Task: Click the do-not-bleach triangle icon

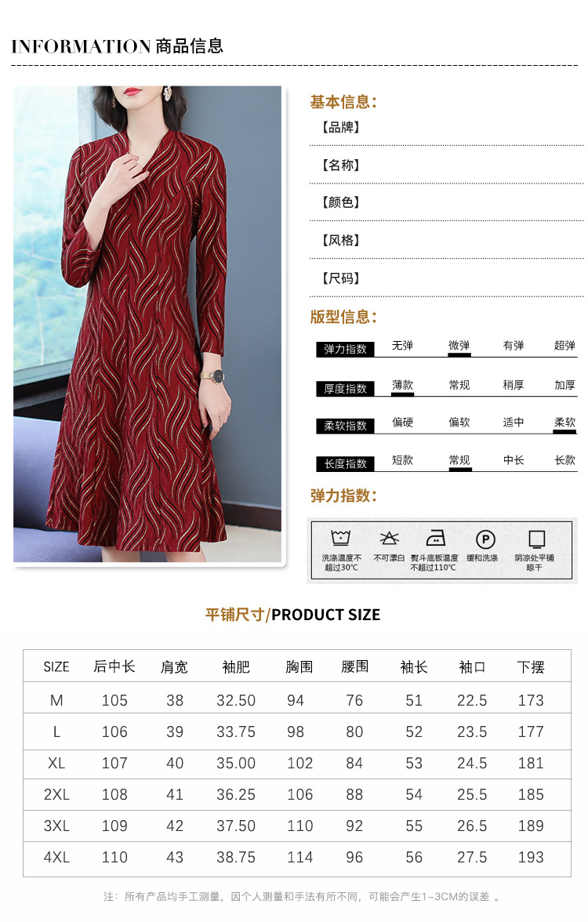Action: click(x=389, y=538)
